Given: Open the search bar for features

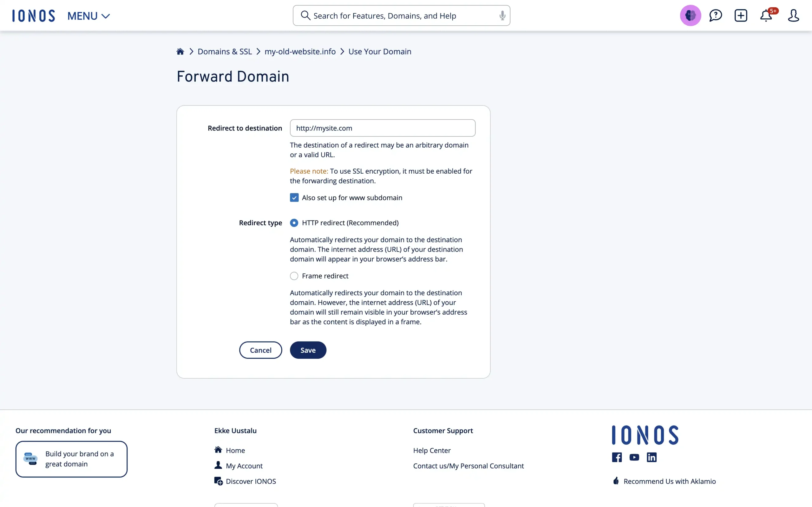Looking at the screenshot, I should [x=402, y=15].
